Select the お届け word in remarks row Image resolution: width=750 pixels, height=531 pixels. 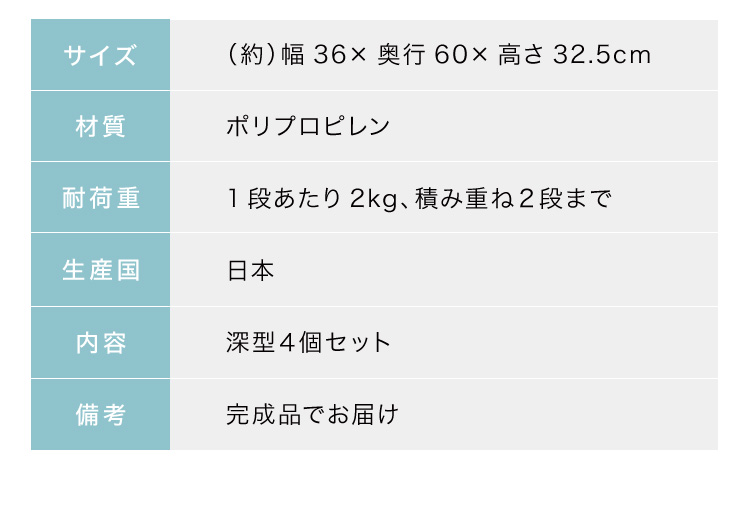[x=363, y=414]
